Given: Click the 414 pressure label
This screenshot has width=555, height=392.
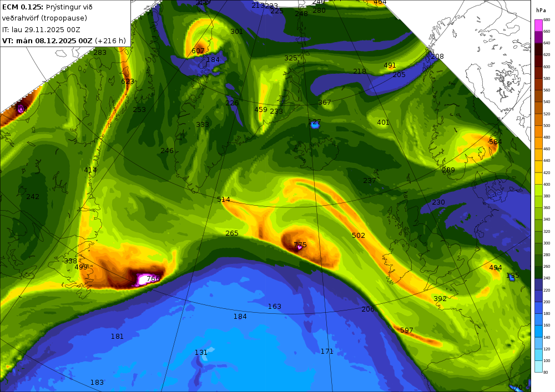Looking at the screenshot, I should (90, 170).
